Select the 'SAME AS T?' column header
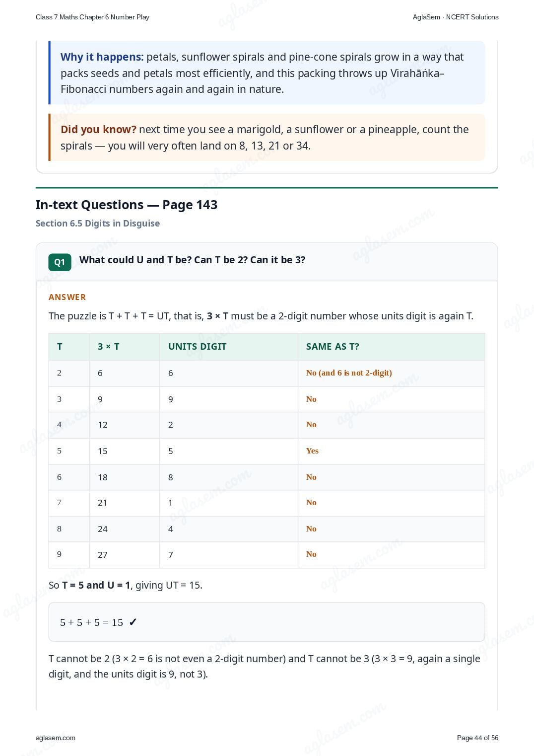534x756 pixels. click(333, 347)
